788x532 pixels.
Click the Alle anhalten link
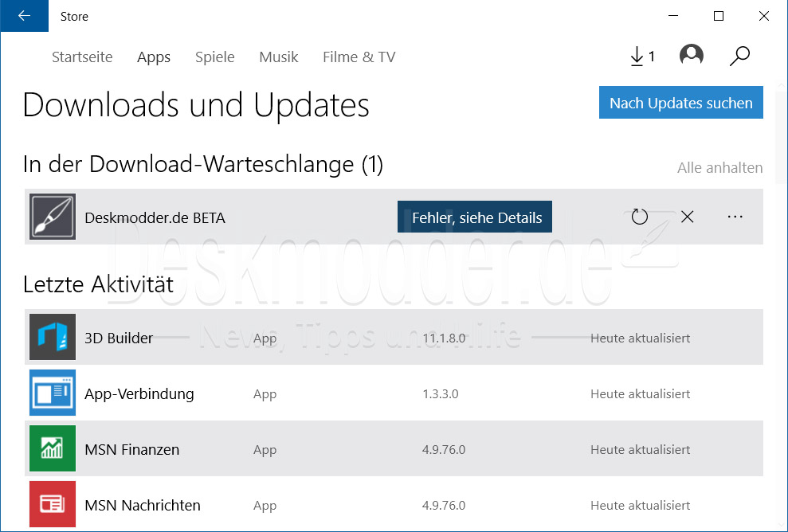(x=719, y=167)
